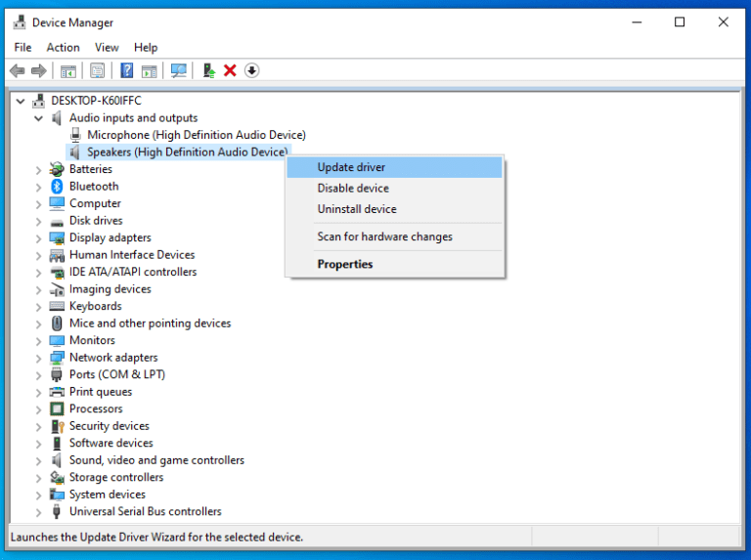Click the blue Help question-mark icon

(x=127, y=70)
